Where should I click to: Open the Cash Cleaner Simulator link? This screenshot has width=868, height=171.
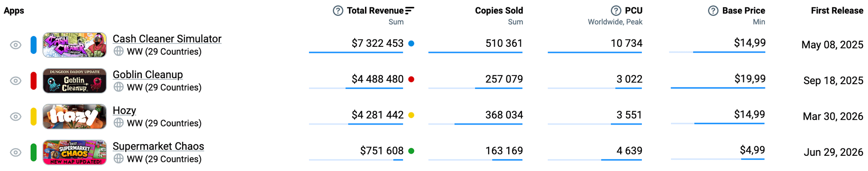point(167,39)
